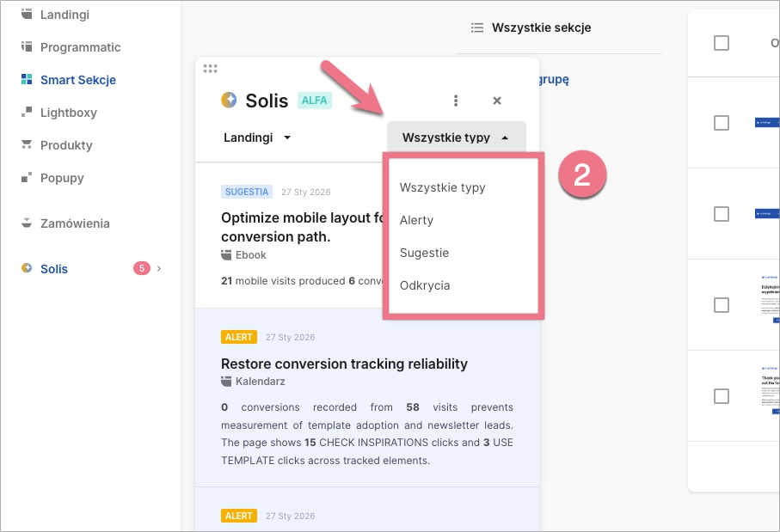Screen dimensions: 780x532
Task: Check the first table row checkbox
Action: coord(722,123)
